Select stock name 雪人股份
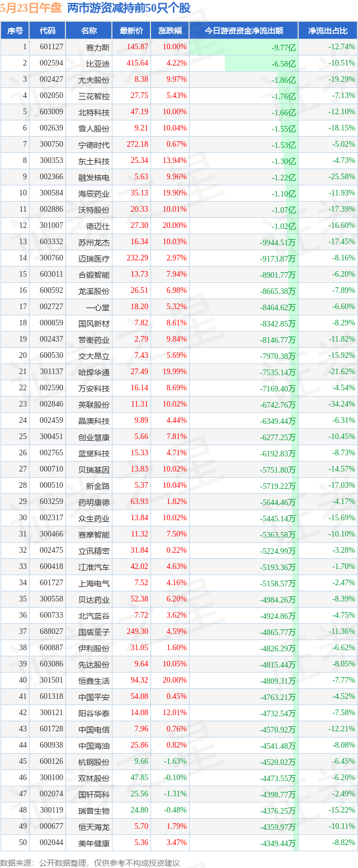 94,128
